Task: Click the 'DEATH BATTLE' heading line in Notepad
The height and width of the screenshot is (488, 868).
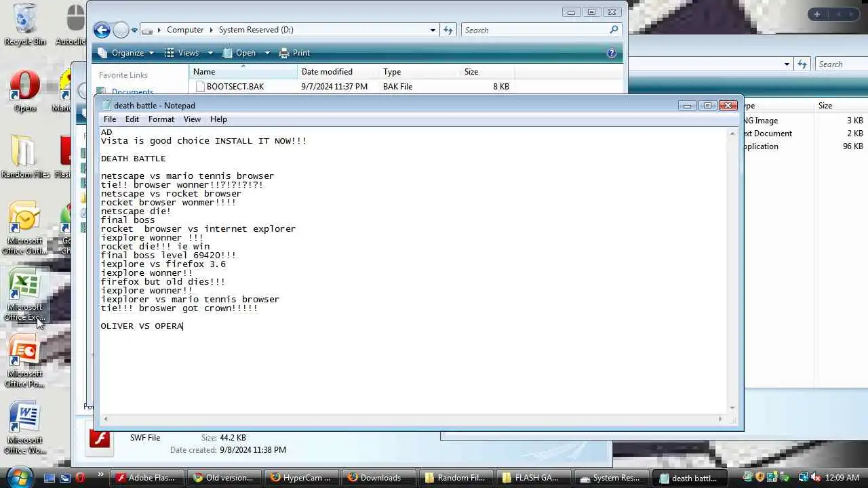Action: (x=134, y=159)
